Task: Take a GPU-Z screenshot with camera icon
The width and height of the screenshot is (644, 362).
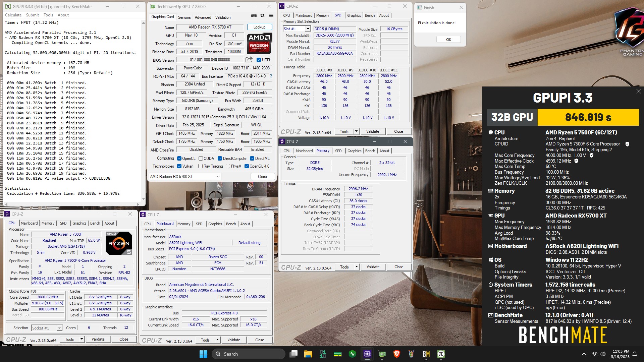Action: 254,16
